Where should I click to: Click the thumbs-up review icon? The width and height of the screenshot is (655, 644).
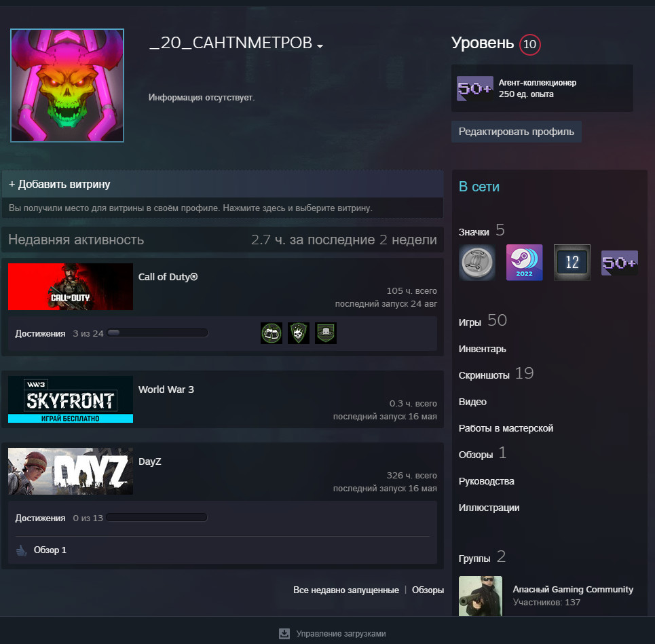21,550
